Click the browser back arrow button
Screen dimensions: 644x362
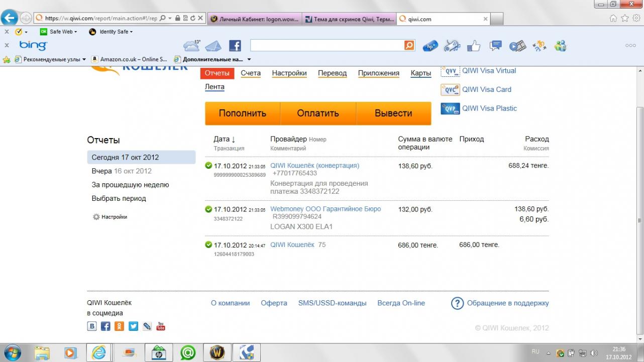coord(10,19)
